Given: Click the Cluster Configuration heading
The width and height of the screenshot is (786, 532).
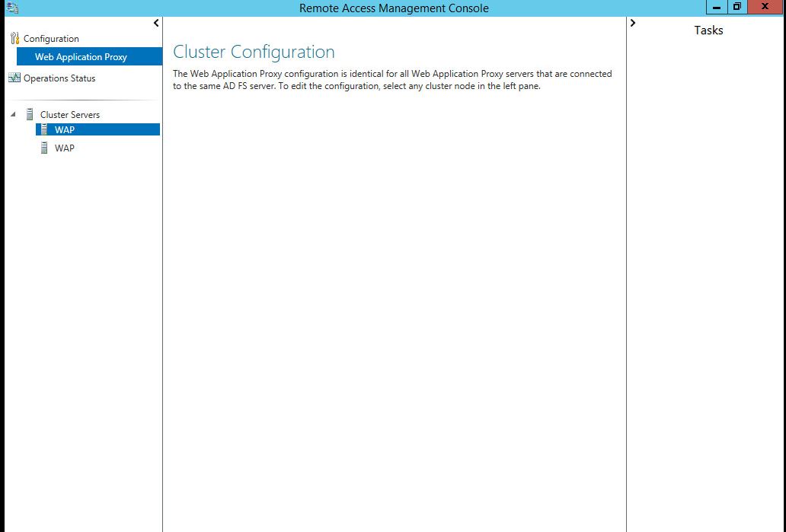Looking at the screenshot, I should tap(254, 52).
